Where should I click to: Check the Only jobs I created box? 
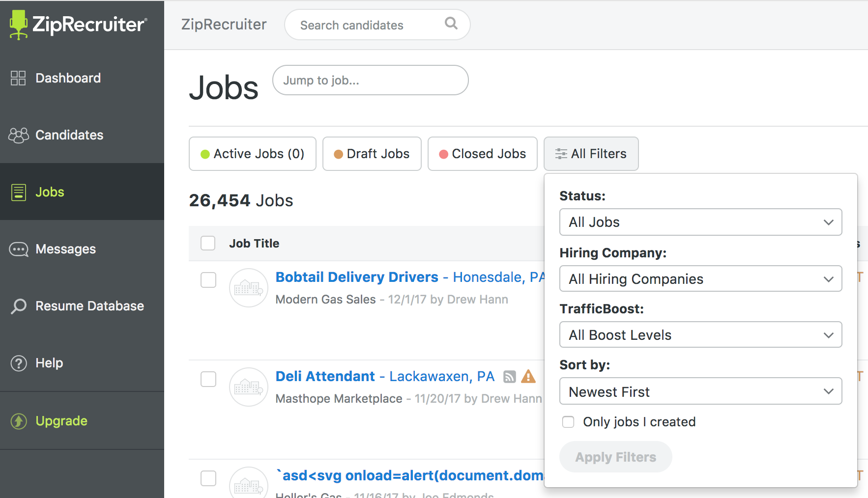click(x=568, y=422)
